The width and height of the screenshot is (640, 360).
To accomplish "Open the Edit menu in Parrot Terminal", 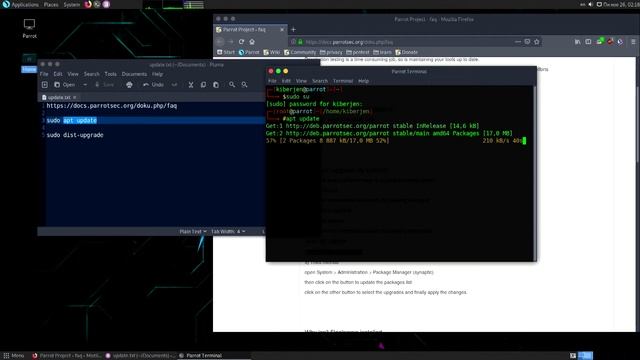I will tap(286, 81).
